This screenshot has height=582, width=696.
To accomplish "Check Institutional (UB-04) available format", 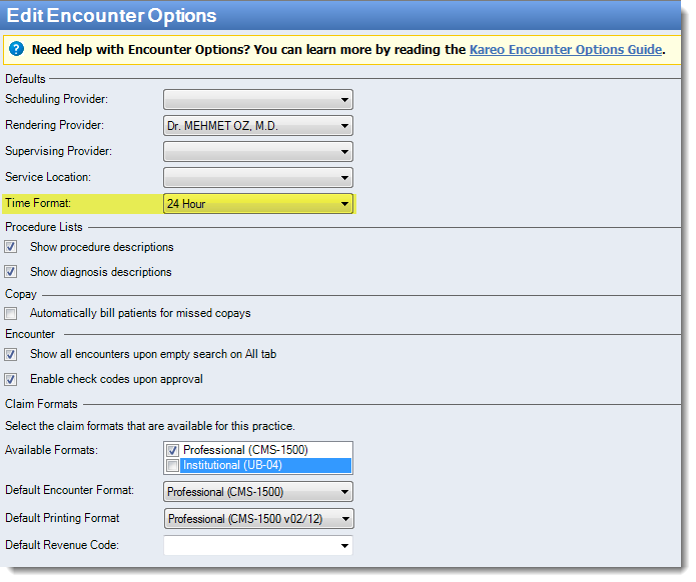I will pyautogui.click(x=173, y=466).
